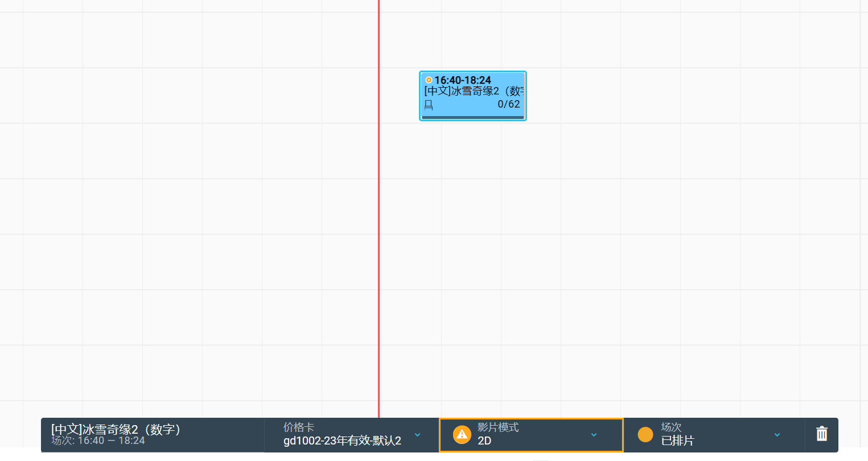Image resolution: width=868 pixels, height=461 pixels.
Task: Delete the showtime with trash icon
Action: (822, 434)
